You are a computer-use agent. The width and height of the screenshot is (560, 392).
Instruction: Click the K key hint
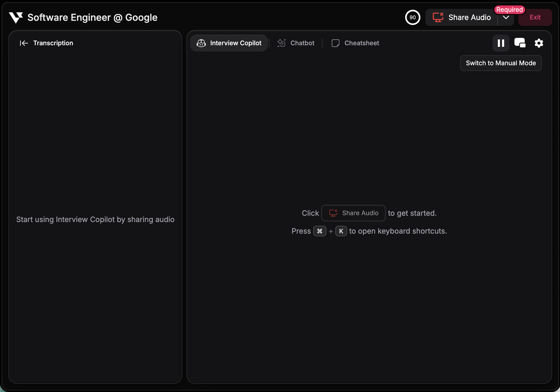point(341,231)
